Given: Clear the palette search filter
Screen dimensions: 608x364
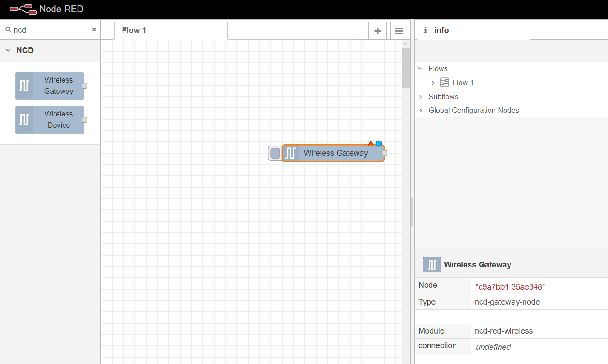Looking at the screenshot, I should pyautogui.click(x=94, y=29).
